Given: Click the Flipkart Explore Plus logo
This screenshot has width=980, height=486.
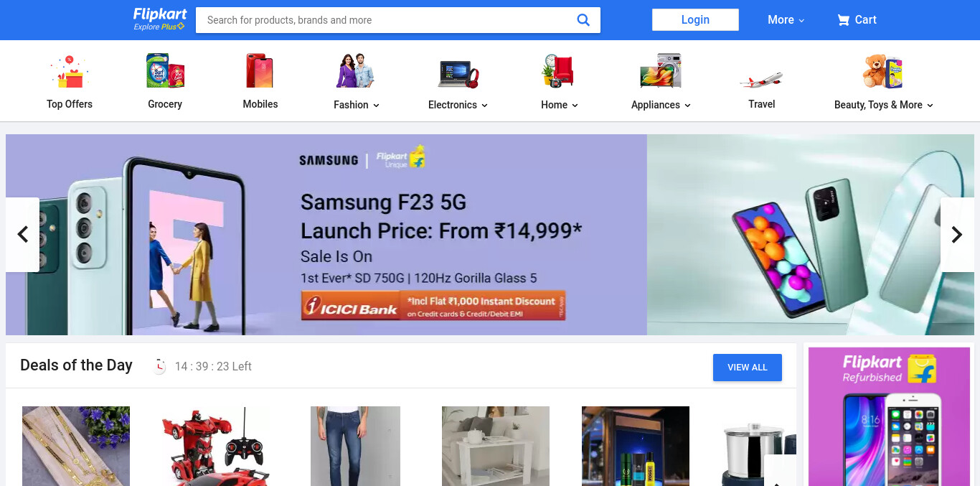Looking at the screenshot, I should tap(160, 19).
